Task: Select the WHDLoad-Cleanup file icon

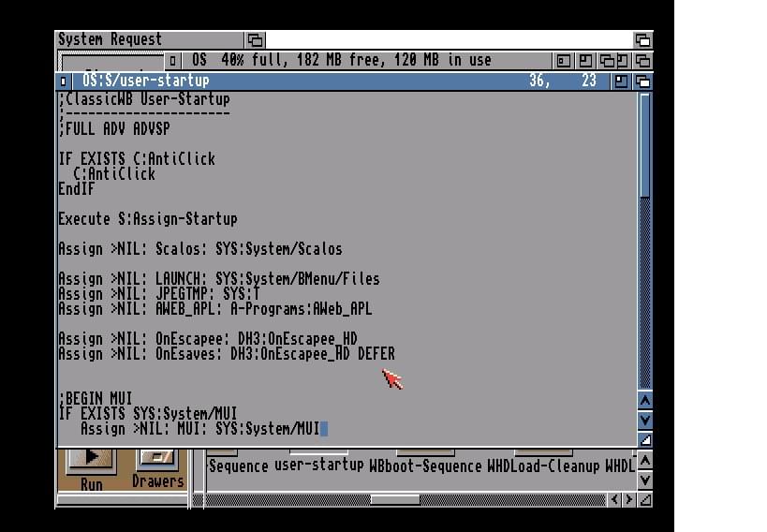Action: click(544, 465)
